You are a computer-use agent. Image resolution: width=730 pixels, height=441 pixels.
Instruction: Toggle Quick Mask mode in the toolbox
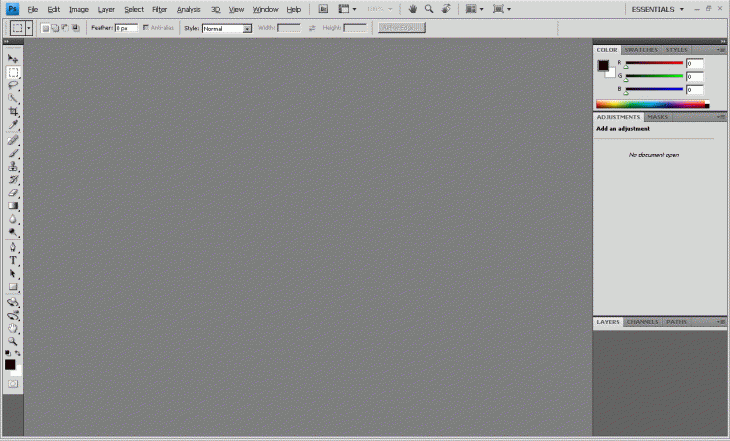(13, 383)
